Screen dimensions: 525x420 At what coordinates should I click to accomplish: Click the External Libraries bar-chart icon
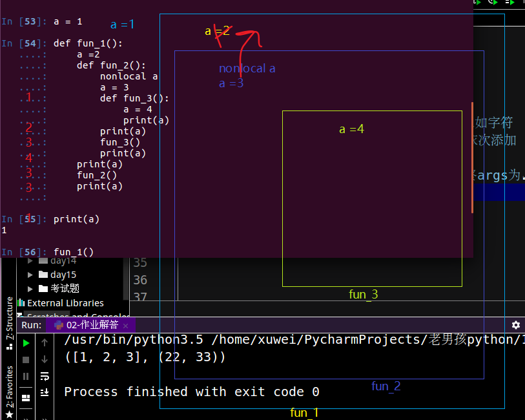[21, 303]
